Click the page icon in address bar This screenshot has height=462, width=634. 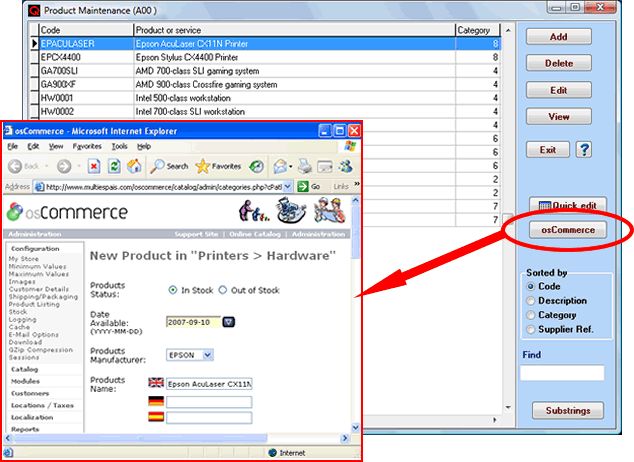[x=39, y=187]
